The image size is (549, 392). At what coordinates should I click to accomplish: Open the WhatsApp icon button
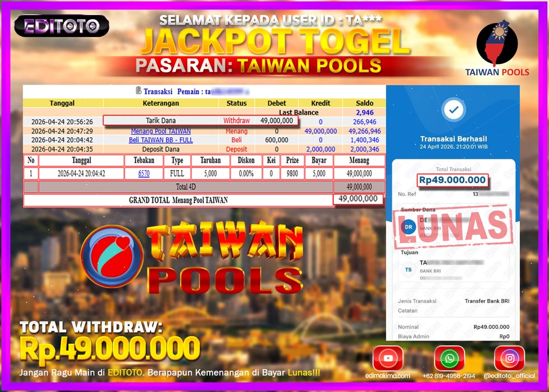pos(449,358)
